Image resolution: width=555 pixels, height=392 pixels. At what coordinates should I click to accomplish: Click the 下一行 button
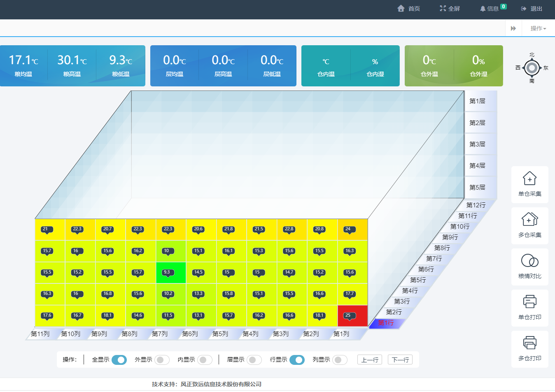click(400, 360)
